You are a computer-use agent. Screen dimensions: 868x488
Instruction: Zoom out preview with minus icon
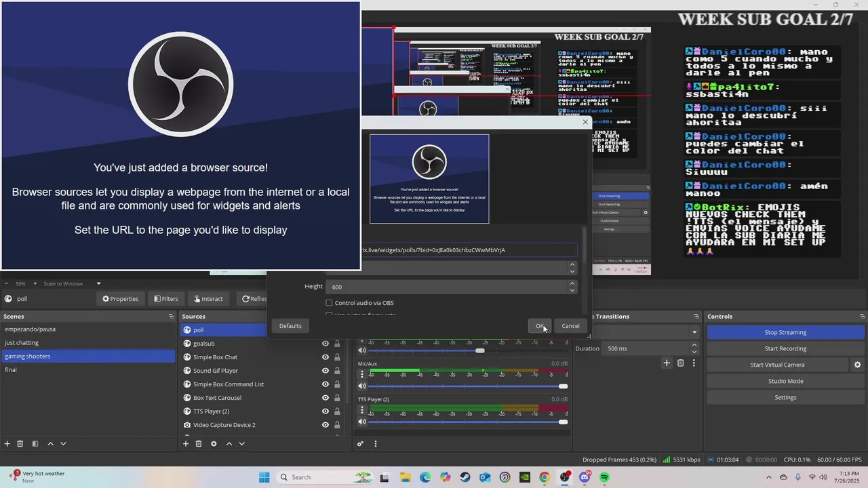pos(7,283)
